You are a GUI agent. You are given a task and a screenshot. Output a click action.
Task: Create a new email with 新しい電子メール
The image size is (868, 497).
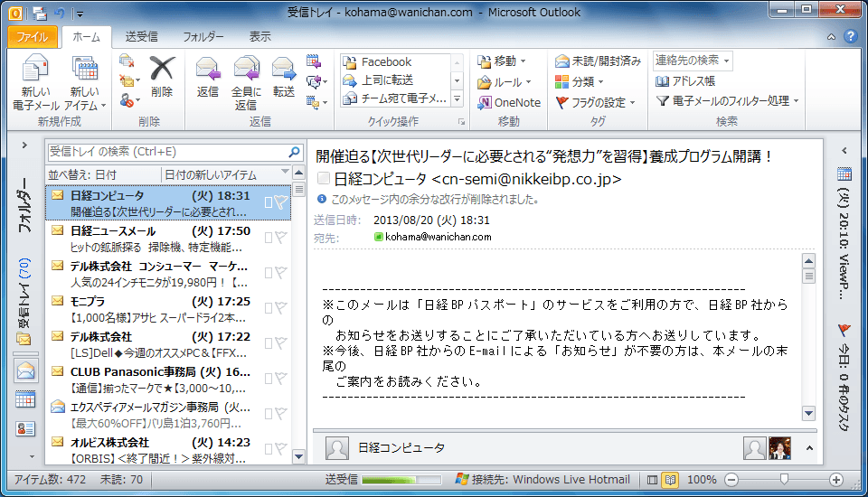35,83
